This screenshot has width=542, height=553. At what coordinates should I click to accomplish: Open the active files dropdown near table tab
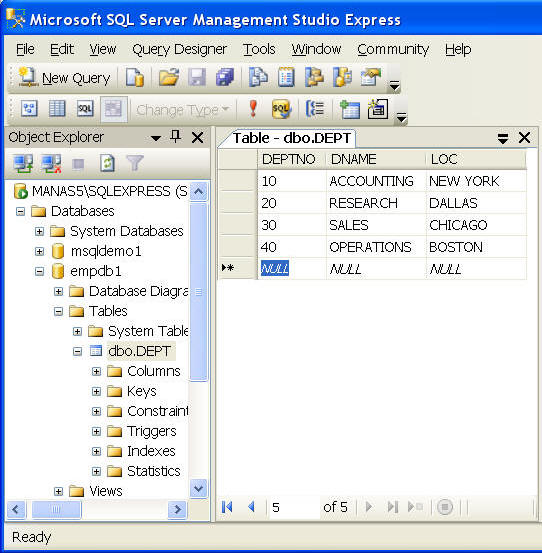coord(503,138)
